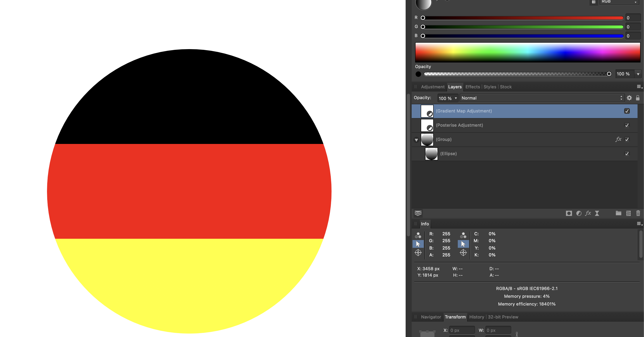644x337 pixels.
Task: Open the Layers panel preferences menu icon
Action: point(639,87)
